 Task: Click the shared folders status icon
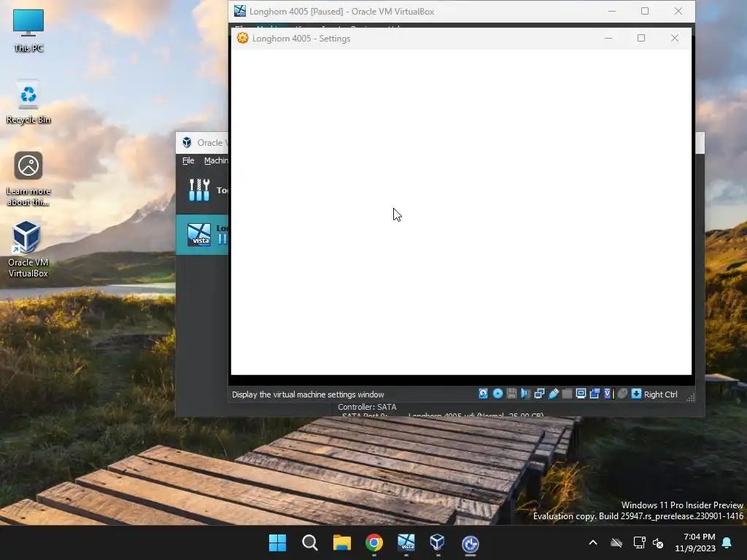point(567,393)
